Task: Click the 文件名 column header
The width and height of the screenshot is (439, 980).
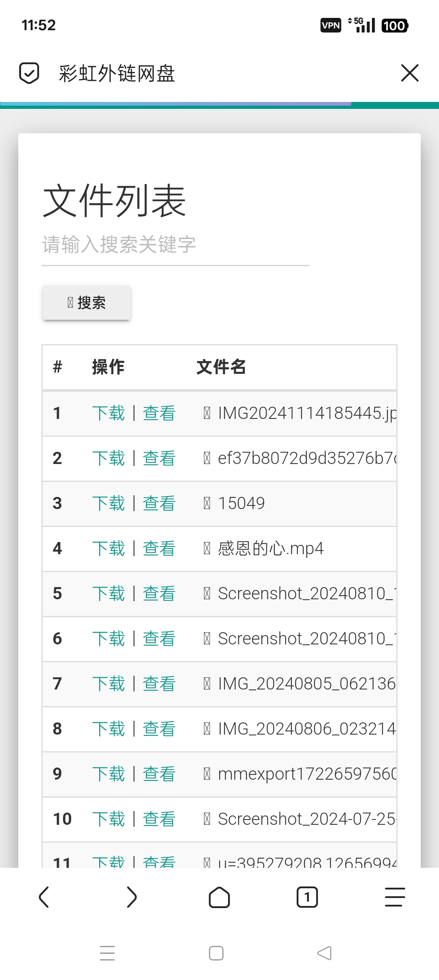Action: pyautogui.click(x=221, y=367)
